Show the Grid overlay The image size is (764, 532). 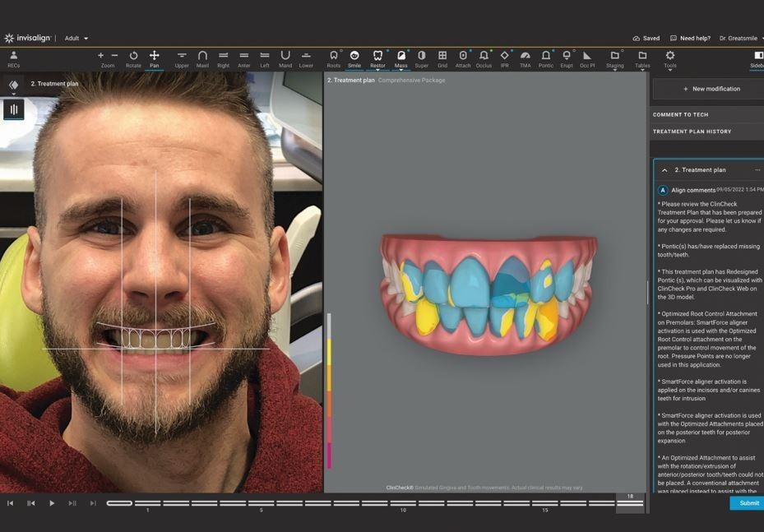442,59
